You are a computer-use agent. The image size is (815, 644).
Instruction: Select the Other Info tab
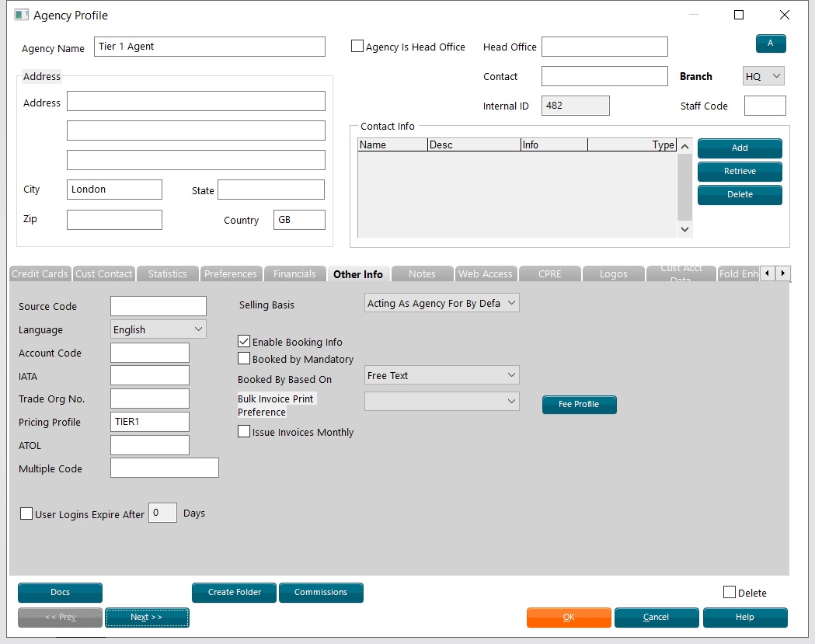tap(358, 274)
